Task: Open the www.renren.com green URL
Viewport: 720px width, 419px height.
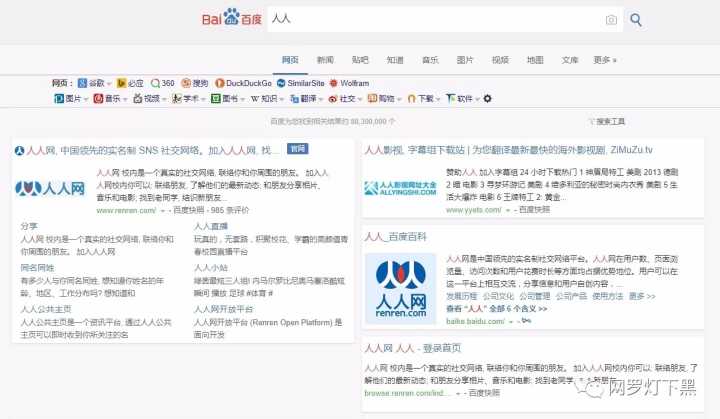Action: [126, 210]
